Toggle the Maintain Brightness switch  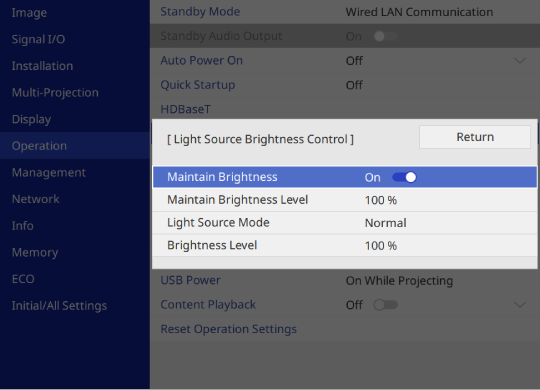404,177
